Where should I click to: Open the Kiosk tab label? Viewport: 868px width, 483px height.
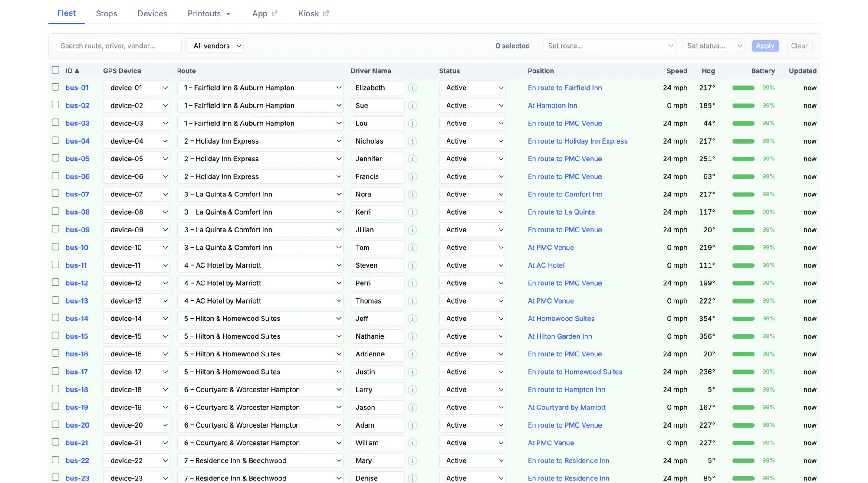click(x=309, y=13)
